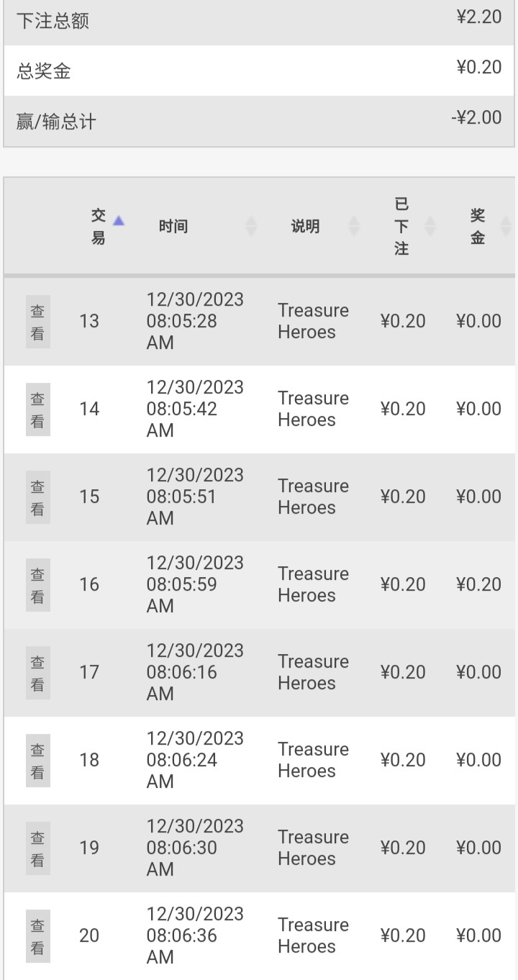This screenshot has width=518, height=980.
Task: Click 查看 beside transaction 20
Action: click(x=38, y=936)
